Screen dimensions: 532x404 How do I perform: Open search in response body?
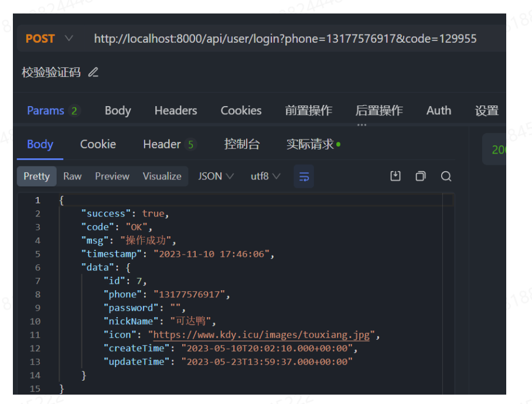coord(446,176)
